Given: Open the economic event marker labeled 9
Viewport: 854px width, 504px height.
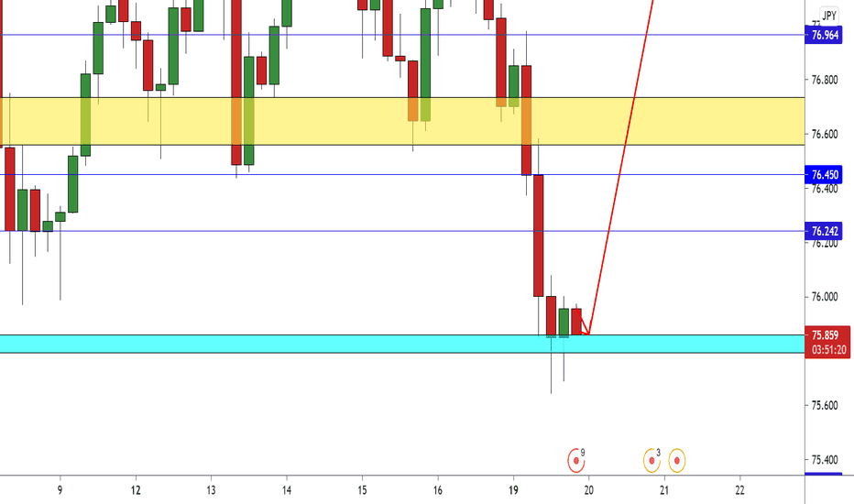Looking at the screenshot, I should coord(575,461).
